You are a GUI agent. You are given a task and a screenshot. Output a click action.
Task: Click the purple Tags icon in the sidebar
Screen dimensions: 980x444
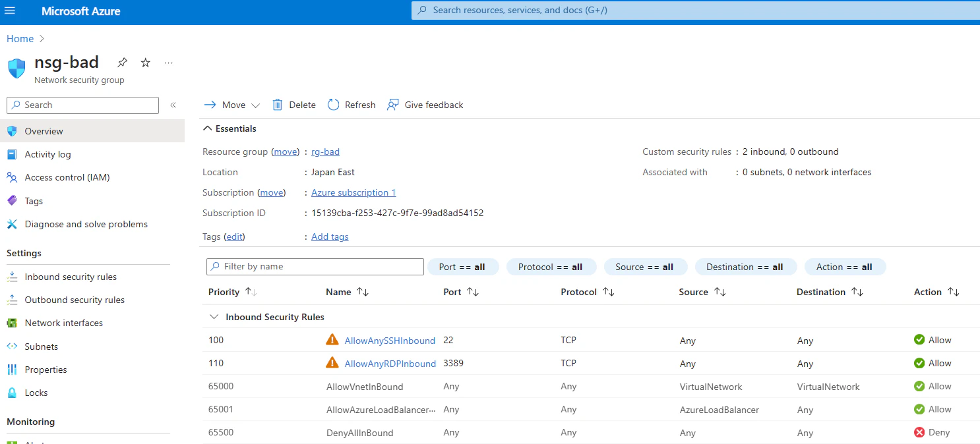pos(12,201)
